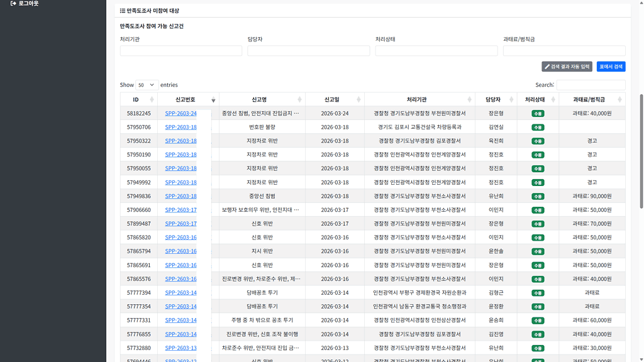Sort the 신고번호 column with its arrow icon
644x362 pixels.
point(213,99)
